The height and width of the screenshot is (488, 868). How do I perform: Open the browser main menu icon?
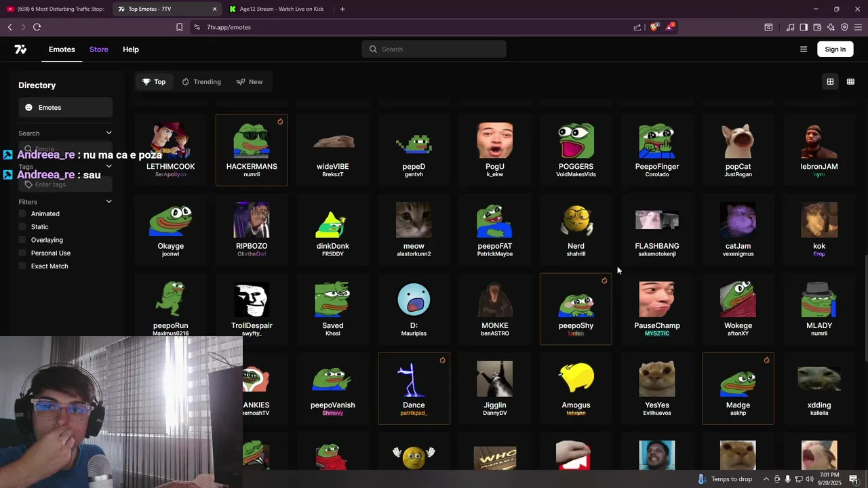(858, 27)
